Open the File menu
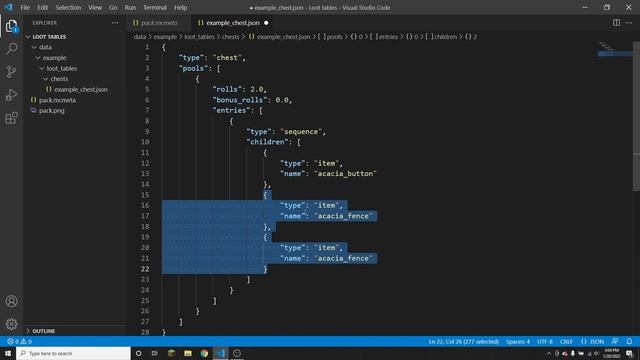This screenshot has height=360, width=640. click(x=25, y=7)
